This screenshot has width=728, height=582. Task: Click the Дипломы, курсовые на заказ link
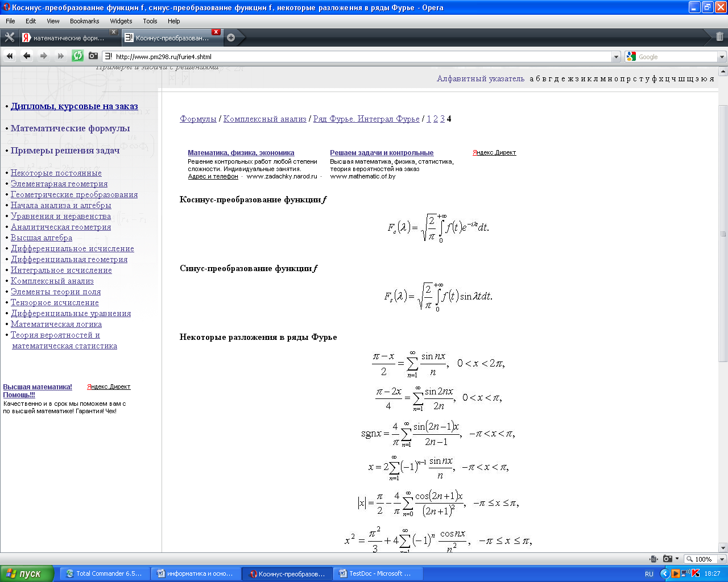[x=75, y=106]
